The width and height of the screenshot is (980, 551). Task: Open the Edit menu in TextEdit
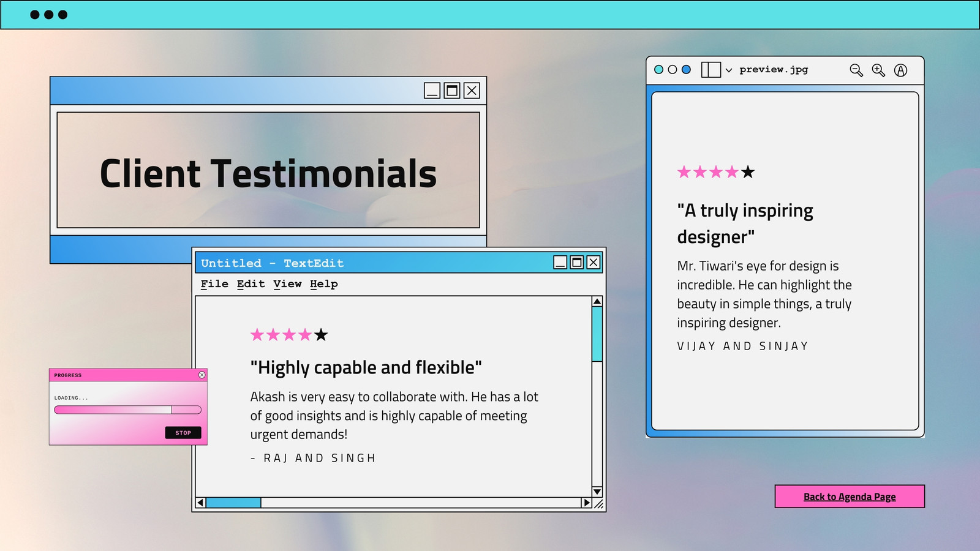251,284
